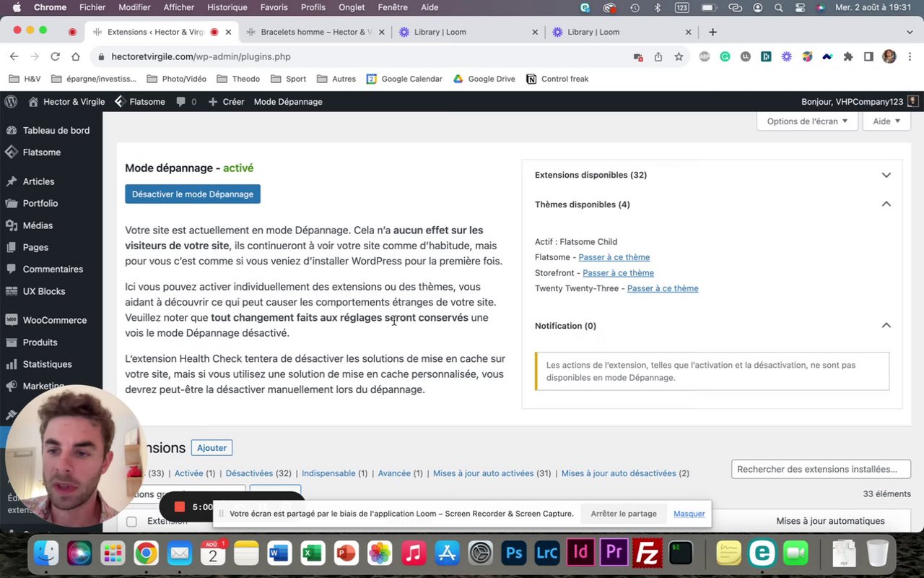924x578 pixels.
Task: Open the Control freak bookmark
Action: coord(558,79)
